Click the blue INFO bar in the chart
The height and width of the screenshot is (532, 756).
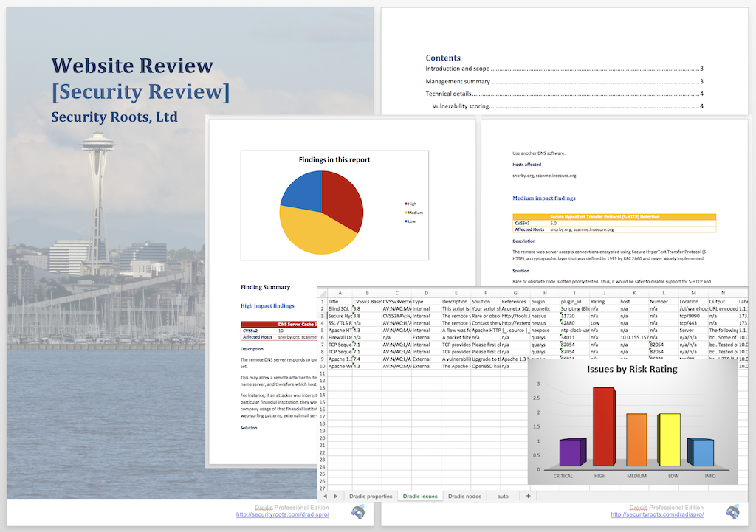(x=701, y=452)
